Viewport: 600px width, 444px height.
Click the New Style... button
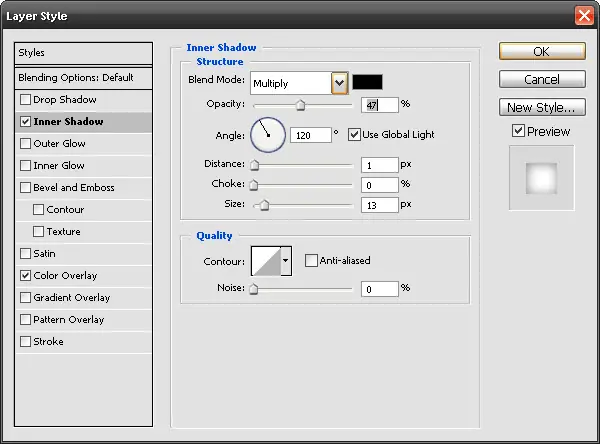tap(542, 107)
